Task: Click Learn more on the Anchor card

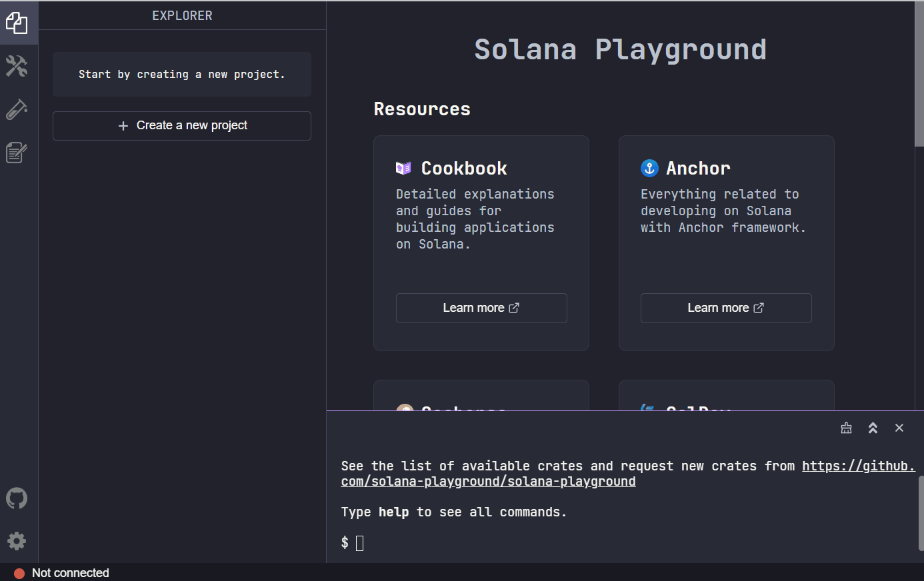Action: [725, 308]
